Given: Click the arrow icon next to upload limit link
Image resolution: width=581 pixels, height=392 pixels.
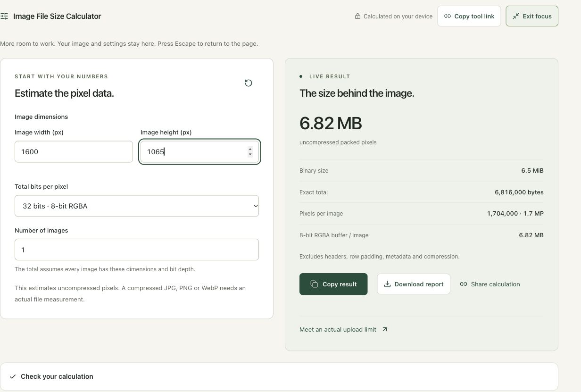Looking at the screenshot, I should (x=385, y=329).
